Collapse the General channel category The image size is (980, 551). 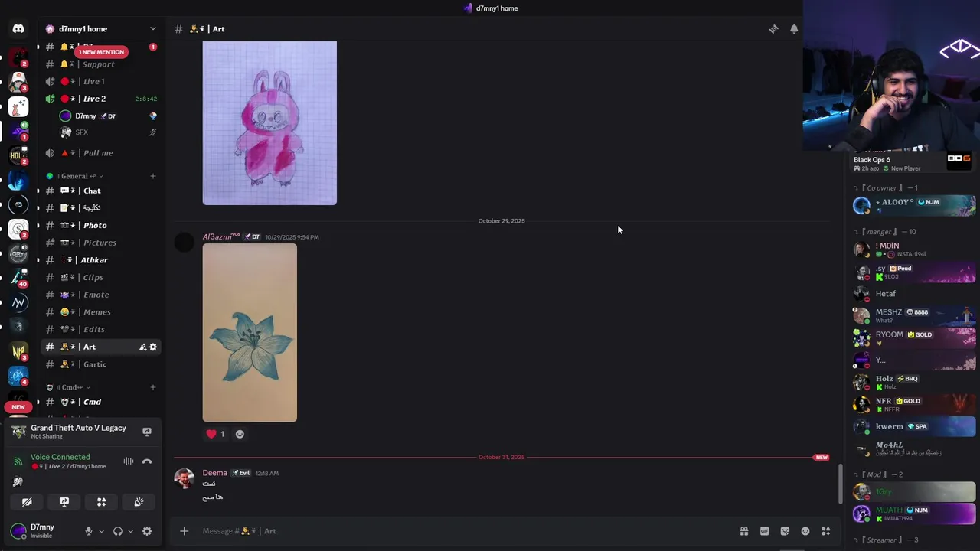pos(74,176)
